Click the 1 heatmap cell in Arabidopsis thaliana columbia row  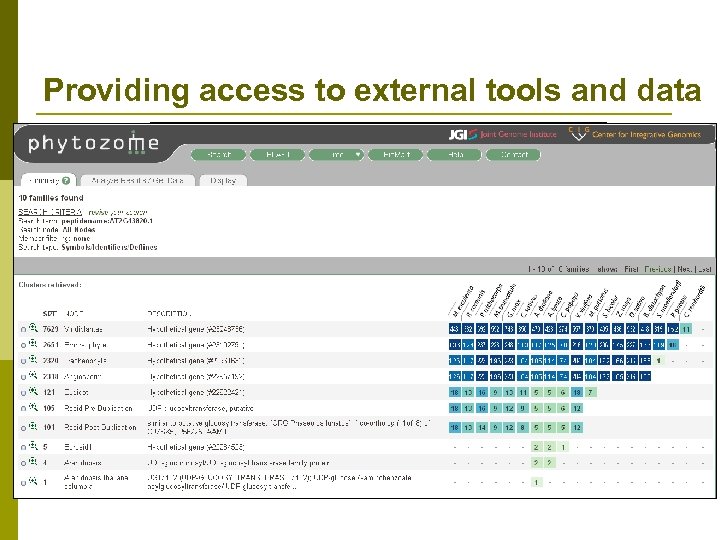coord(536,482)
